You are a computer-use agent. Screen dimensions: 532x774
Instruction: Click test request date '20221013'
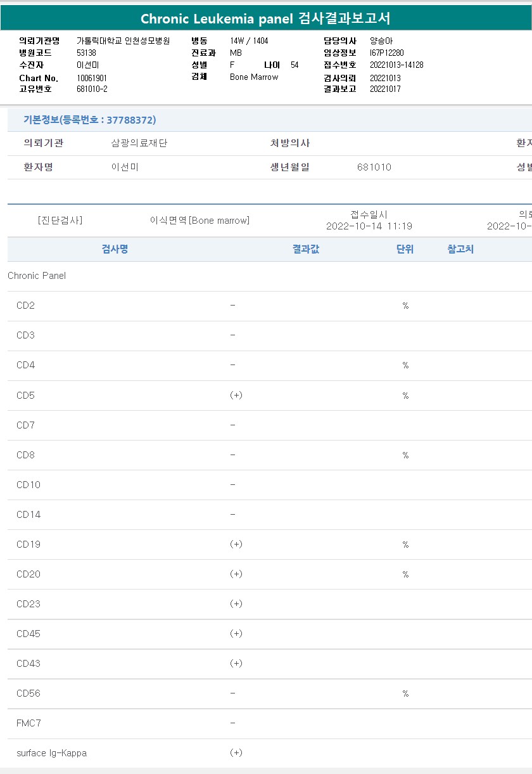pyautogui.click(x=385, y=77)
